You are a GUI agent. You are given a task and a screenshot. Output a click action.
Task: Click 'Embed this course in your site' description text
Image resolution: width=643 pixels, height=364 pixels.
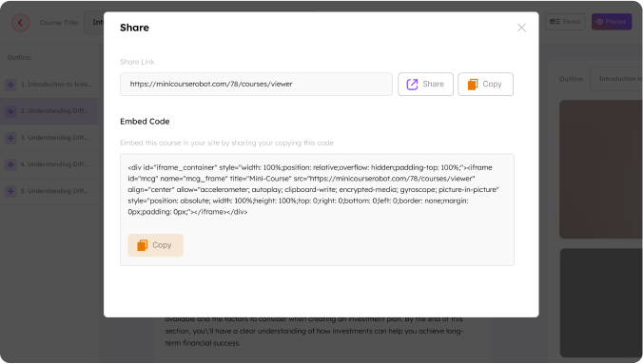(226, 144)
